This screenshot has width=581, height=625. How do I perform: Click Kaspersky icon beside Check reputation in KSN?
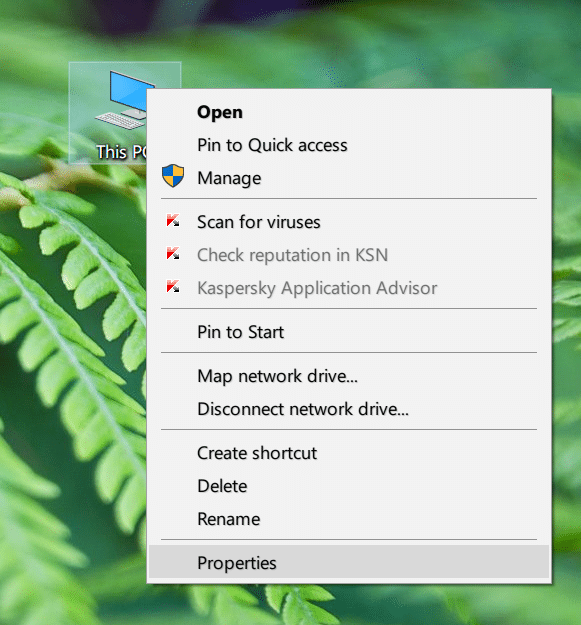point(173,254)
